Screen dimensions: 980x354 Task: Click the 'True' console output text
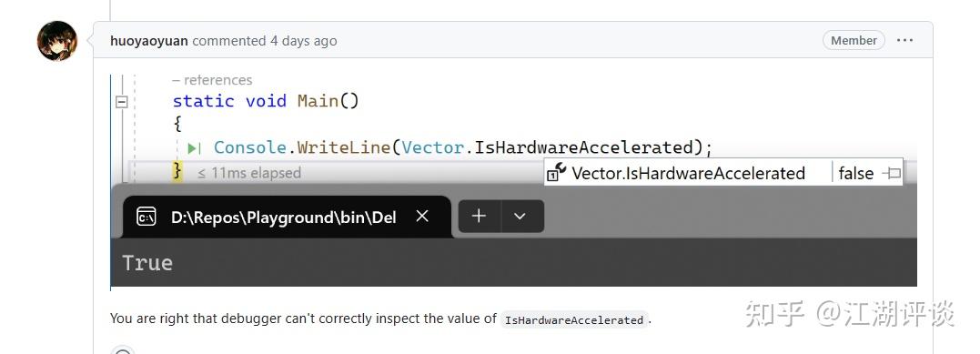(147, 263)
